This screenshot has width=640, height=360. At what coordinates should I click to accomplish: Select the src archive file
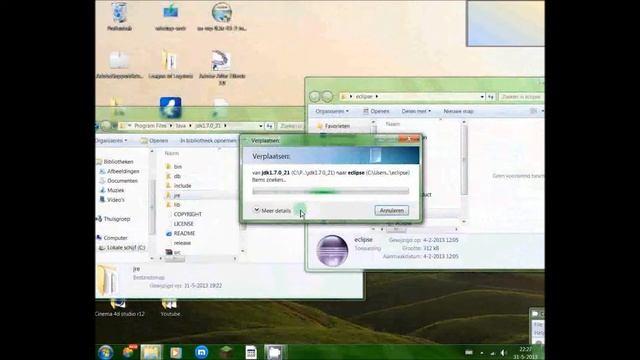173,252
